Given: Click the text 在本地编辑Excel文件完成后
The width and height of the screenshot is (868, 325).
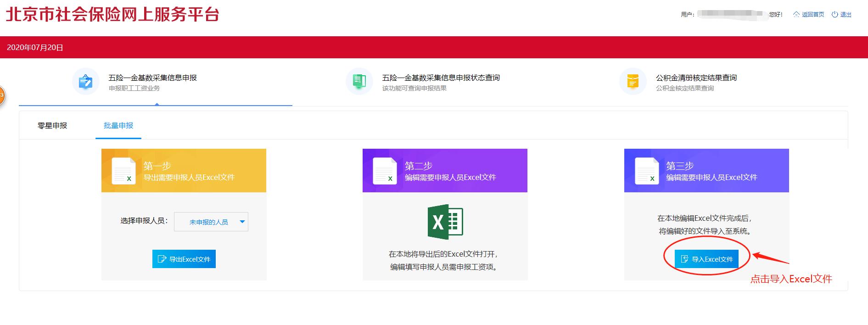Looking at the screenshot, I should click(x=705, y=218).
